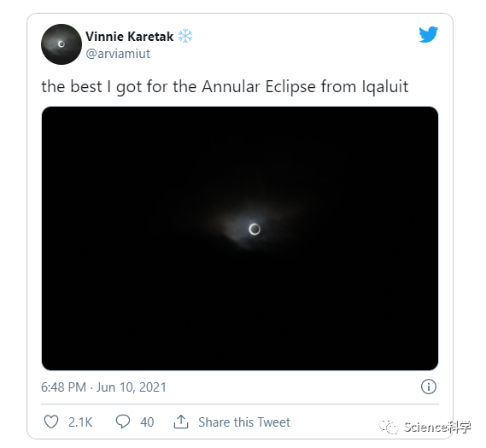Click the 40 replies count
The width and height of the screenshot is (486, 448).
147,422
